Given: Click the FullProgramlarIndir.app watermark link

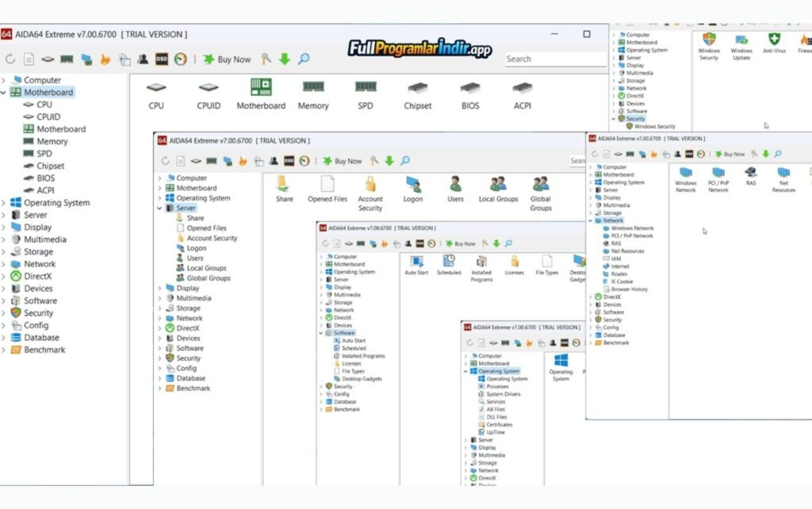Looking at the screenshot, I should 419,49.
